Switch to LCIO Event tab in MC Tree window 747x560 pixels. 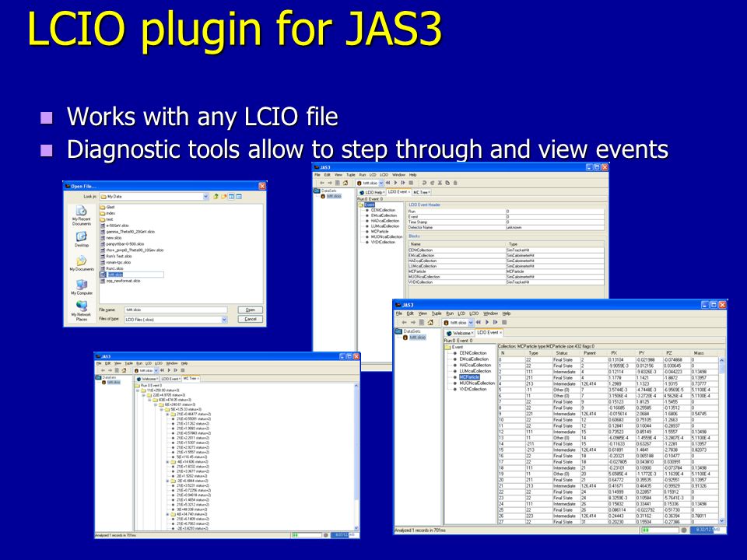coord(170,379)
